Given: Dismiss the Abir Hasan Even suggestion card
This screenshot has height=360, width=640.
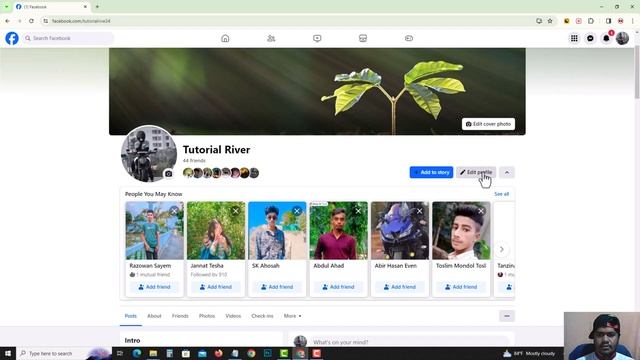Looking at the screenshot, I should click(420, 211).
